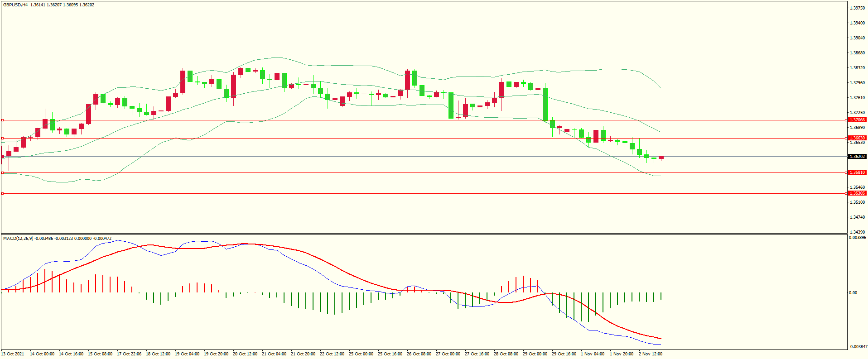Click the left anchor of the 1.35810 line
The width and height of the screenshot is (868, 359).
(x=2, y=172)
